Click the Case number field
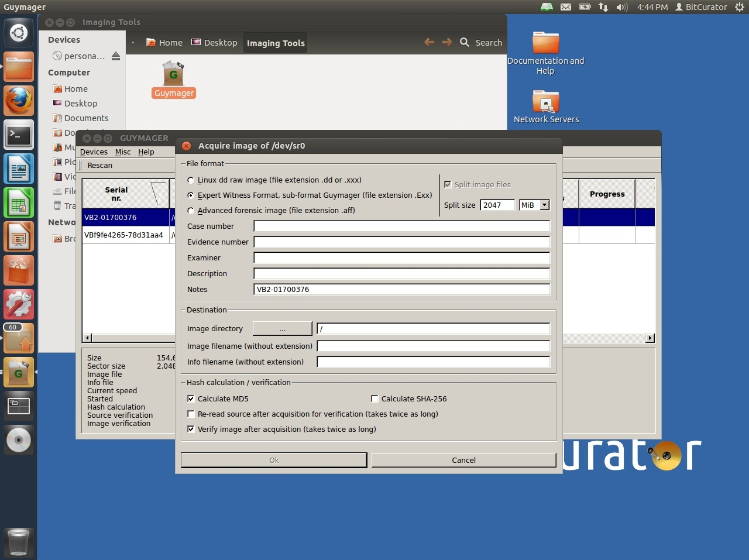749x560 pixels. [402, 226]
